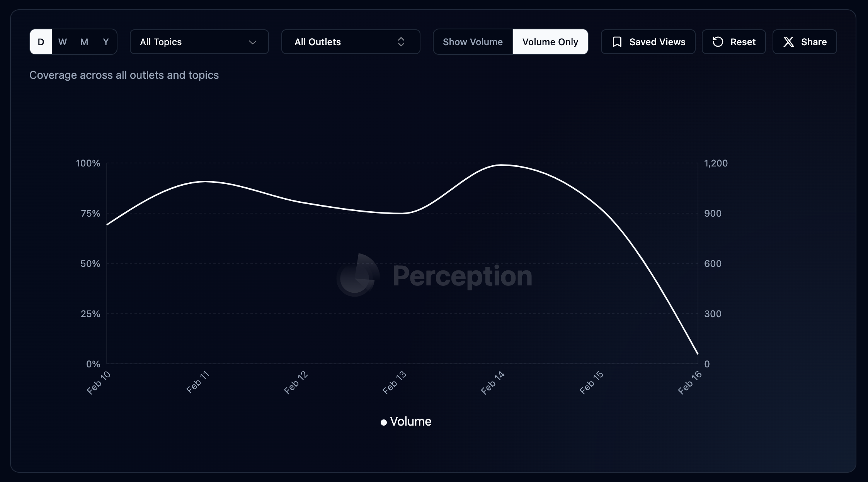
Task: Click the white Volume legend dot
Action: click(383, 422)
